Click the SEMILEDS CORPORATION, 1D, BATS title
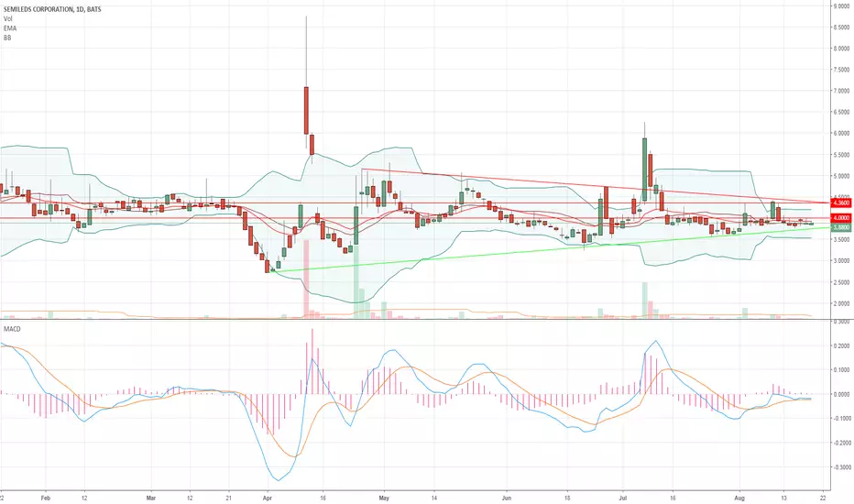Image resolution: width=854 pixels, height=504 pixels. pyautogui.click(x=51, y=9)
